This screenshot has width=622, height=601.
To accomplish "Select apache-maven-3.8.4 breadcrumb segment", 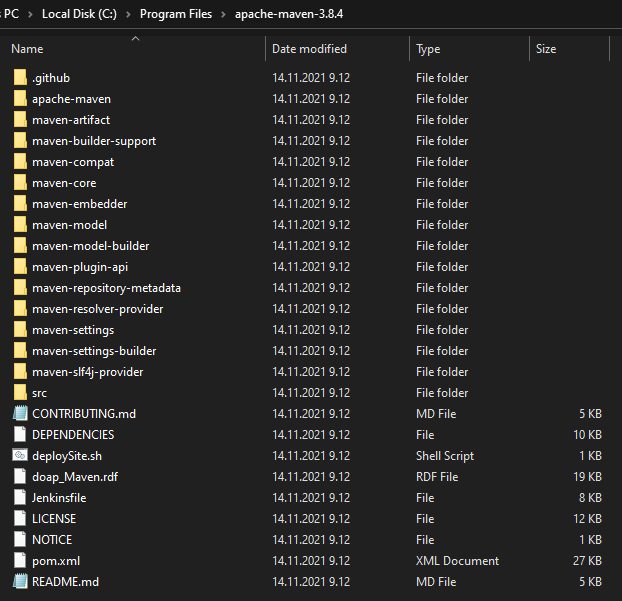I will pyautogui.click(x=289, y=14).
